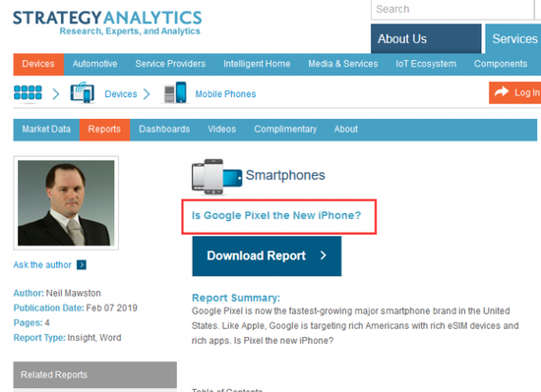Image resolution: width=541 pixels, height=392 pixels.
Task: Select the publication date Feb 07 2019
Action: click(111, 308)
